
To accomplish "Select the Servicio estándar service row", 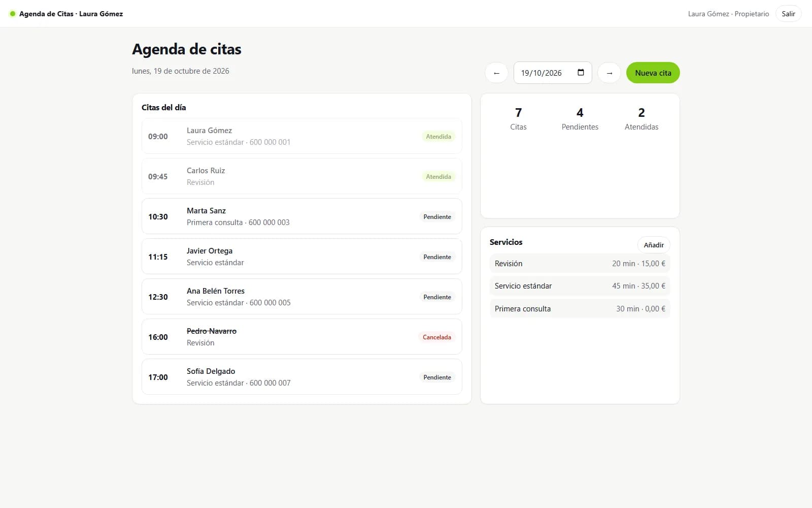I will click(580, 286).
